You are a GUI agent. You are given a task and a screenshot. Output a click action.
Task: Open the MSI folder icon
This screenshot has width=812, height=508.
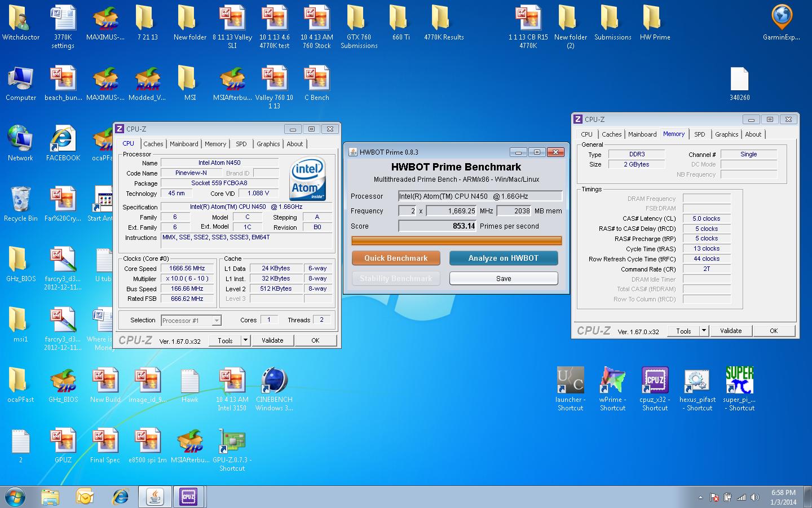(190, 83)
